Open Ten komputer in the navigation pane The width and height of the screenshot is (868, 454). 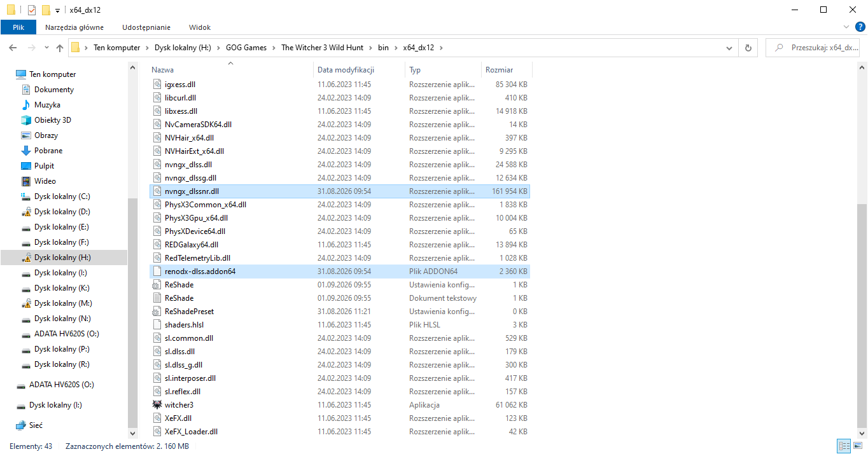pos(52,74)
